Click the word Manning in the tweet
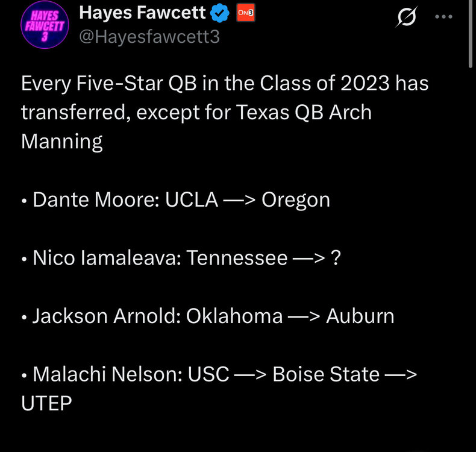Screen dimensions: 476x452 point(61,142)
